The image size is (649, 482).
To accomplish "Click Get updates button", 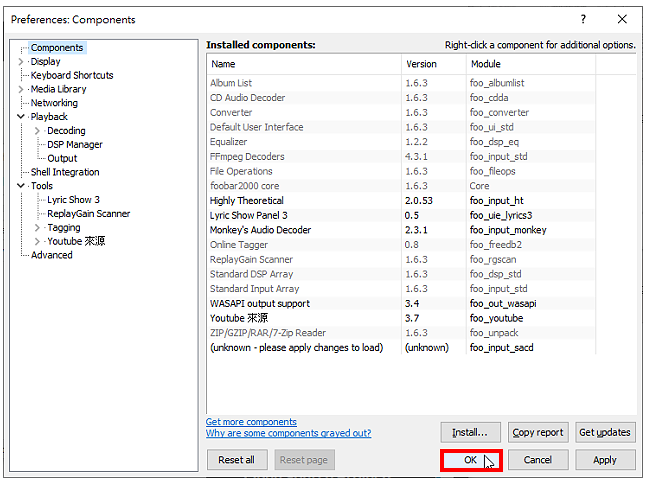I will click(x=605, y=432).
